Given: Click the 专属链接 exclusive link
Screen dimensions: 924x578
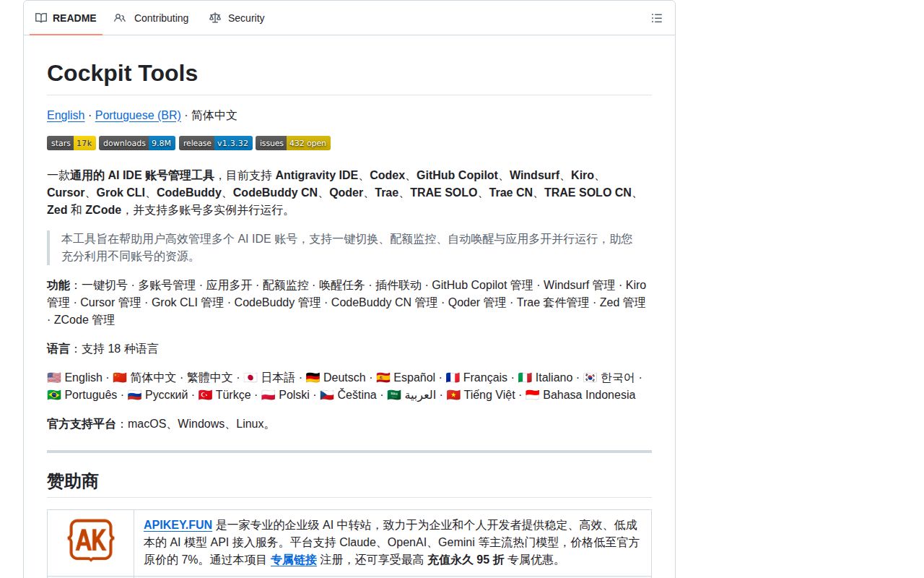Looking at the screenshot, I should tap(293, 559).
